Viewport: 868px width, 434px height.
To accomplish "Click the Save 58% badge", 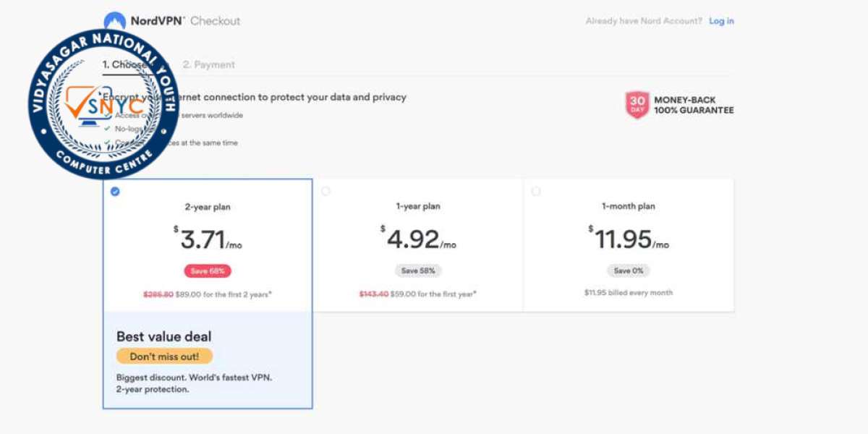I will click(x=418, y=271).
